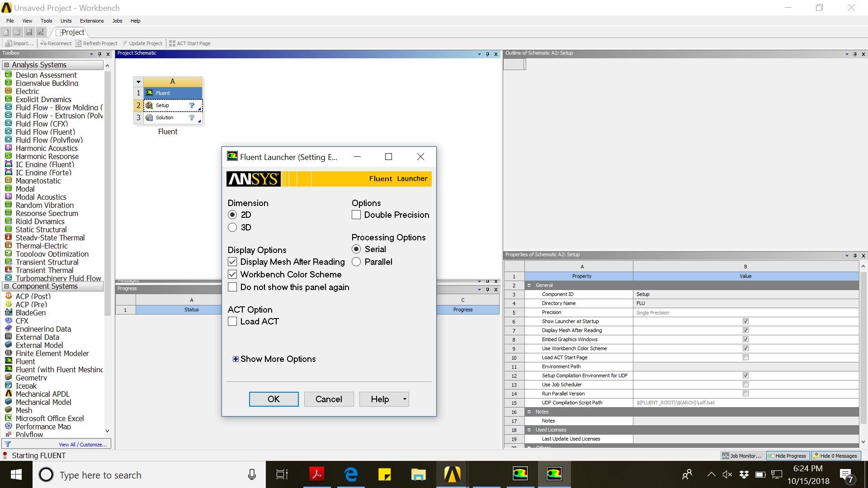Open View menu
The width and height of the screenshot is (868, 488).
pos(27,21)
